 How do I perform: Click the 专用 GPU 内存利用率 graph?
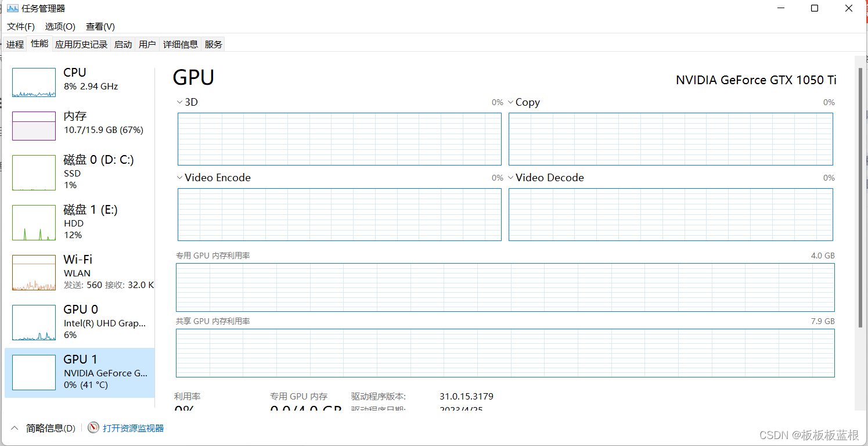505,287
